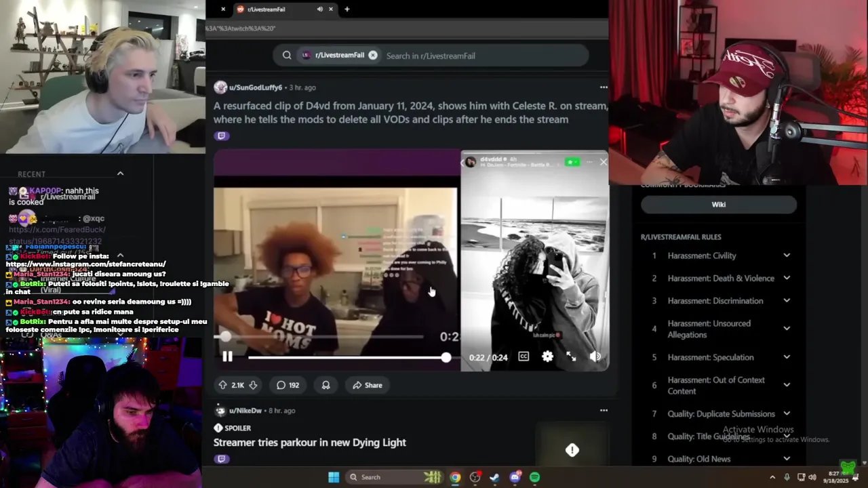Click the NikeDw avatar
Viewport: 868px width, 488px height.
[x=220, y=411]
